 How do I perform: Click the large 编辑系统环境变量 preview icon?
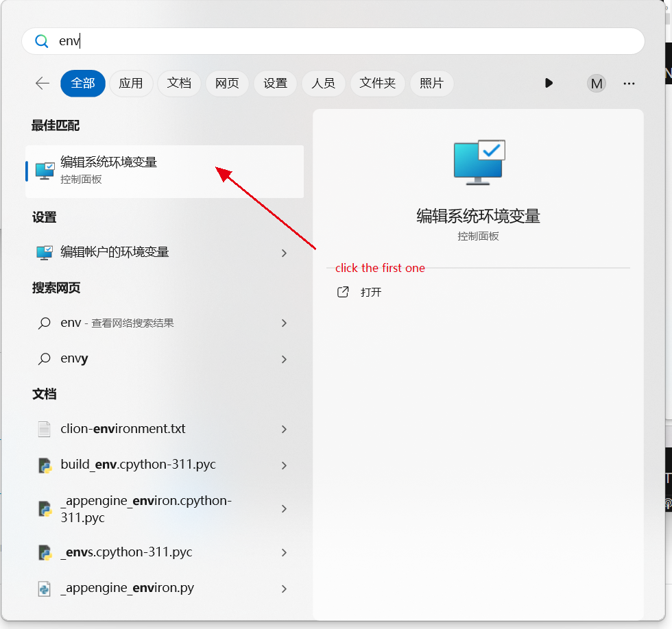pyautogui.click(x=479, y=162)
